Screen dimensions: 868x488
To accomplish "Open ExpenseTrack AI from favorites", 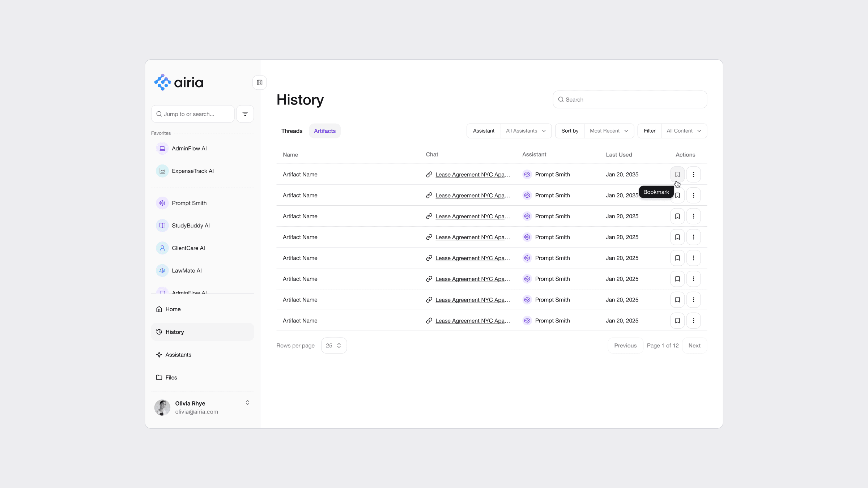I will pyautogui.click(x=192, y=171).
